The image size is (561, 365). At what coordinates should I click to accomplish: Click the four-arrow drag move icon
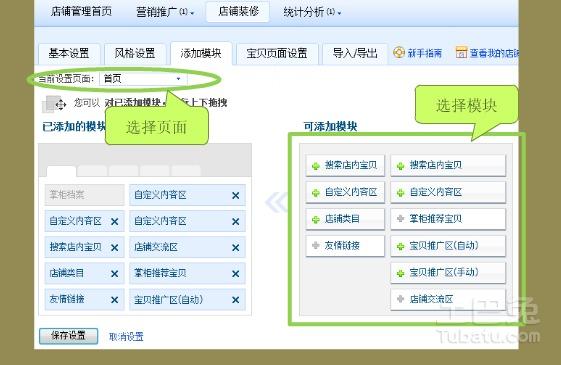click(60, 104)
